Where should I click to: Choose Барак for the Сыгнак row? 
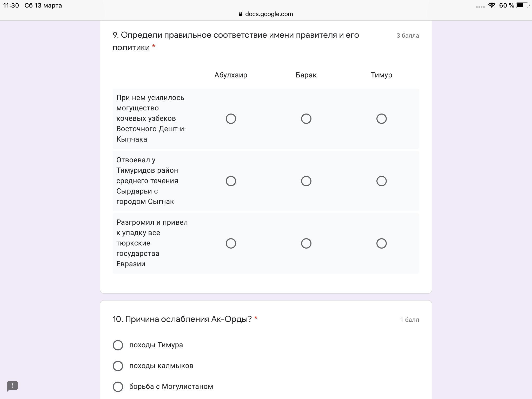(306, 181)
